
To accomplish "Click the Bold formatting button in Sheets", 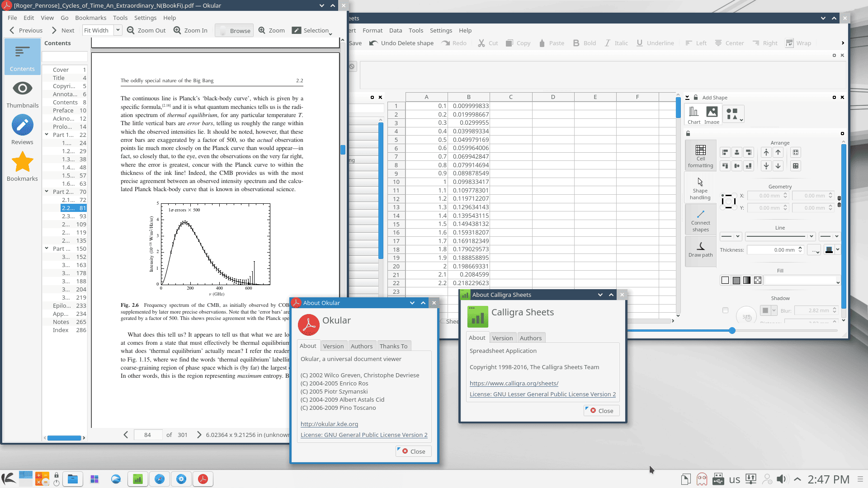I will [x=585, y=43].
